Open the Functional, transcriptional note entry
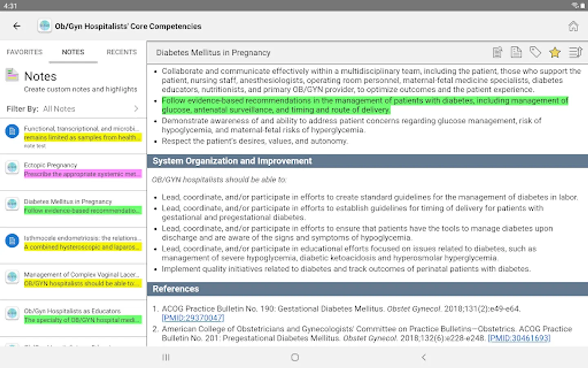 coord(73,137)
